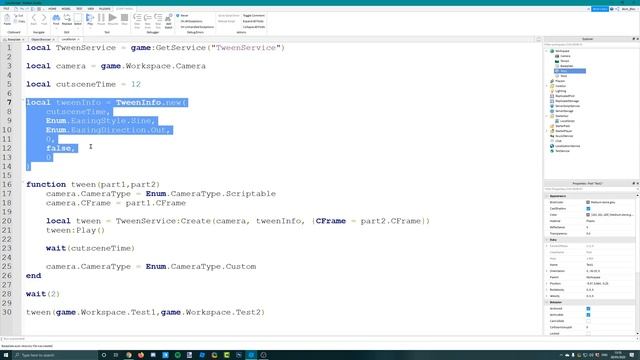Collapse the StarterGui node in Explorer
Viewport: 640px width, 360px height.
(x=547, y=116)
